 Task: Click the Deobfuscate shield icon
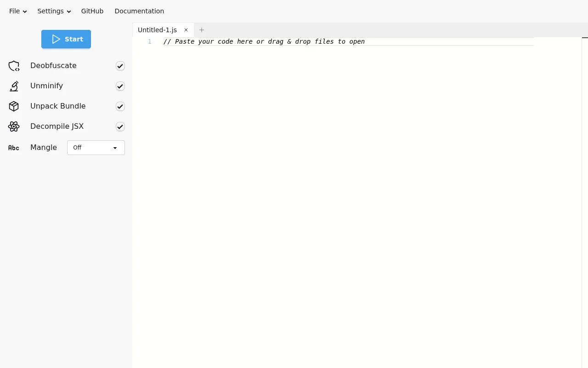click(14, 66)
